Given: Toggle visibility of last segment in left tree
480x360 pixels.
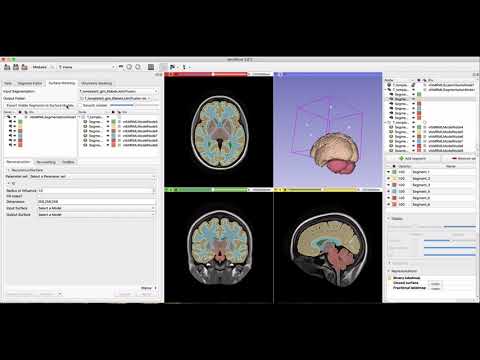Looking at the screenshot, I should [15, 145].
